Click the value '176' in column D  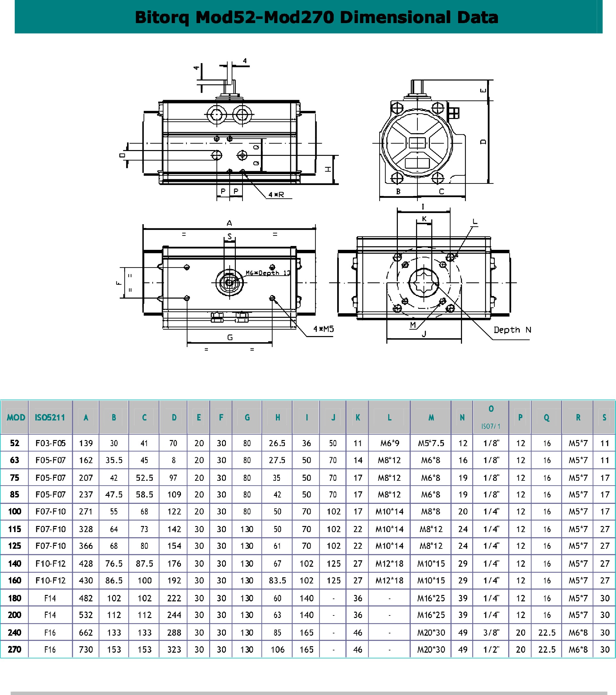174,564
